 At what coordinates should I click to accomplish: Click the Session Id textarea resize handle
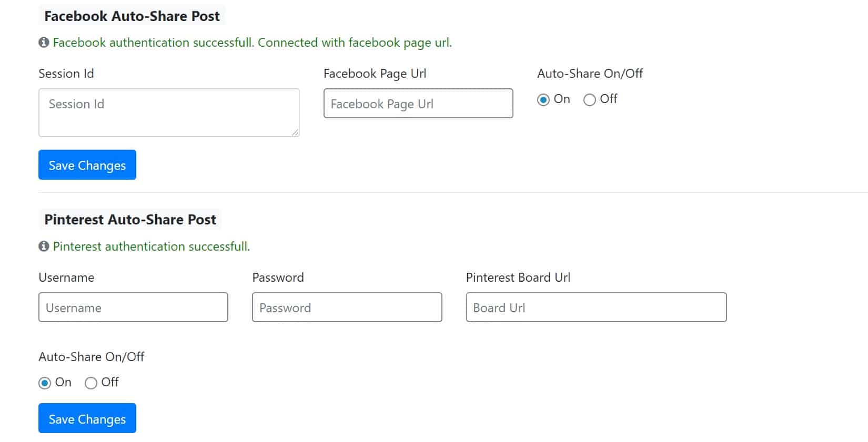tap(295, 132)
